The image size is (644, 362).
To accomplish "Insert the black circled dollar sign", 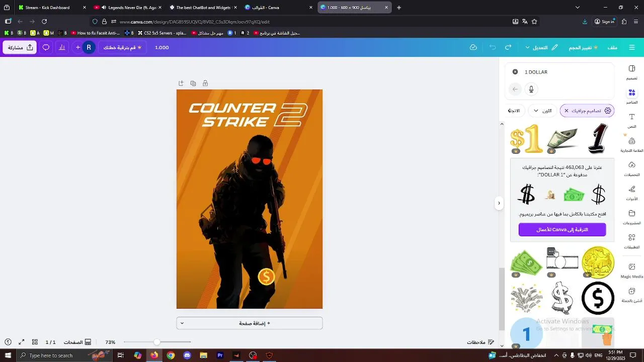I will 598,298.
